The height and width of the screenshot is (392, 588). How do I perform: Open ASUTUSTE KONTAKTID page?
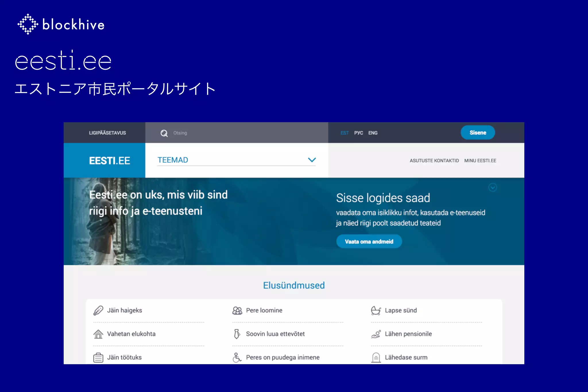pos(434,161)
